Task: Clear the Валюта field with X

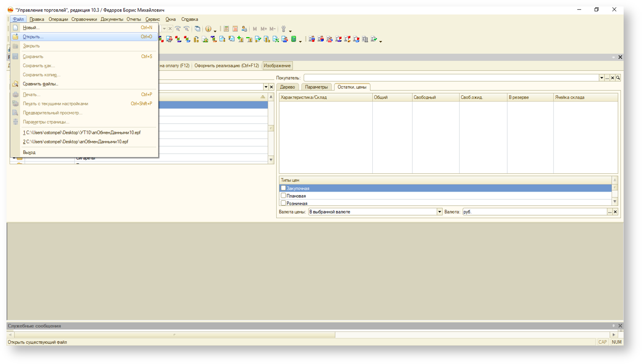Action: (615, 212)
